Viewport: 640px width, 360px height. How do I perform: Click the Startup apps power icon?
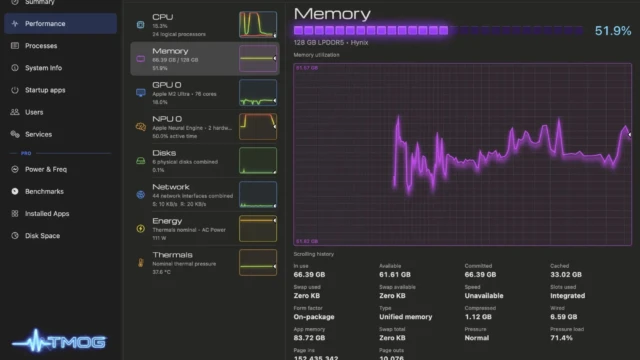pyautogui.click(x=15, y=90)
